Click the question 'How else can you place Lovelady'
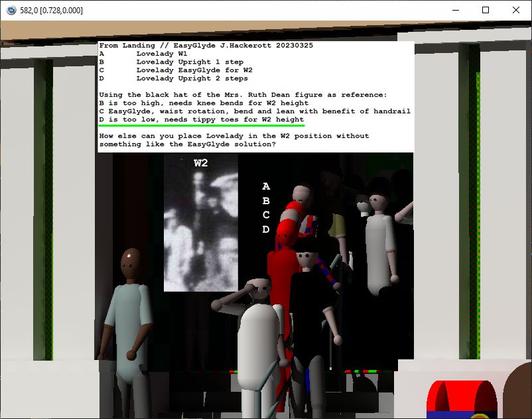Image resolution: width=532 pixels, height=419 pixels. tap(234, 140)
